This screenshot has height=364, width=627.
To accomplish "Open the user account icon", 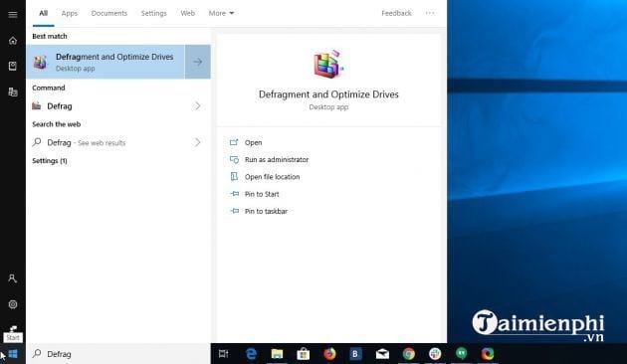I will coord(13,278).
